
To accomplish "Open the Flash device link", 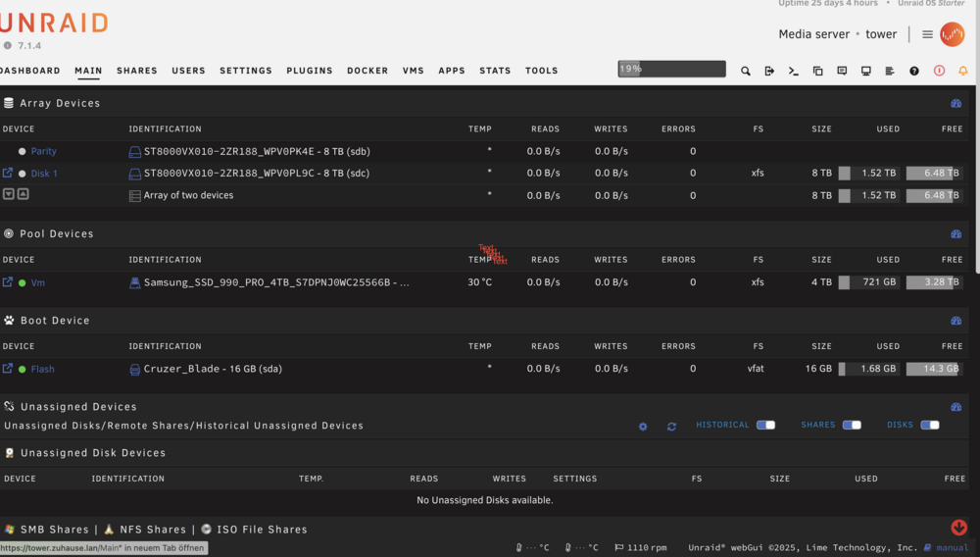I will tap(42, 369).
